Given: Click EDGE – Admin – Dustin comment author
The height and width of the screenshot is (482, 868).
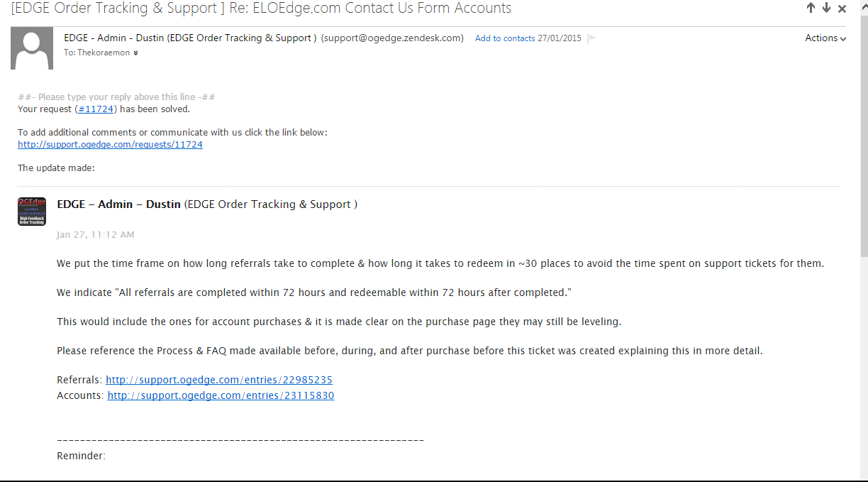Looking at the screenshot, I should [x=118, y=204].
